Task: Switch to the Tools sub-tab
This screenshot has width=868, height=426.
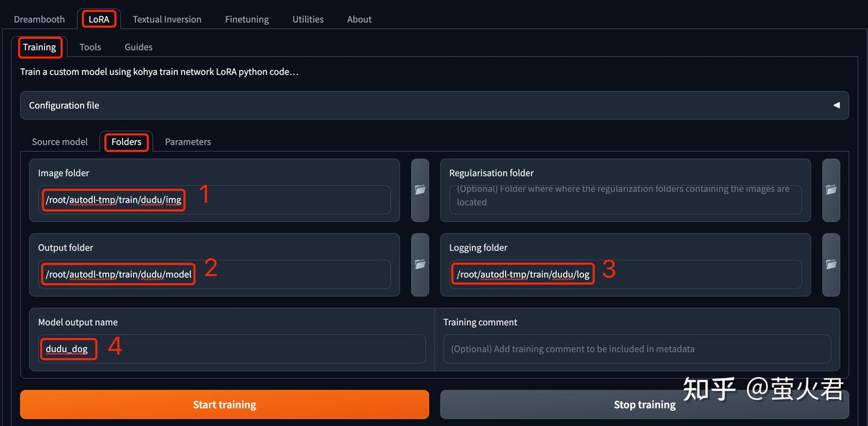Action: [x=90, y=47]
